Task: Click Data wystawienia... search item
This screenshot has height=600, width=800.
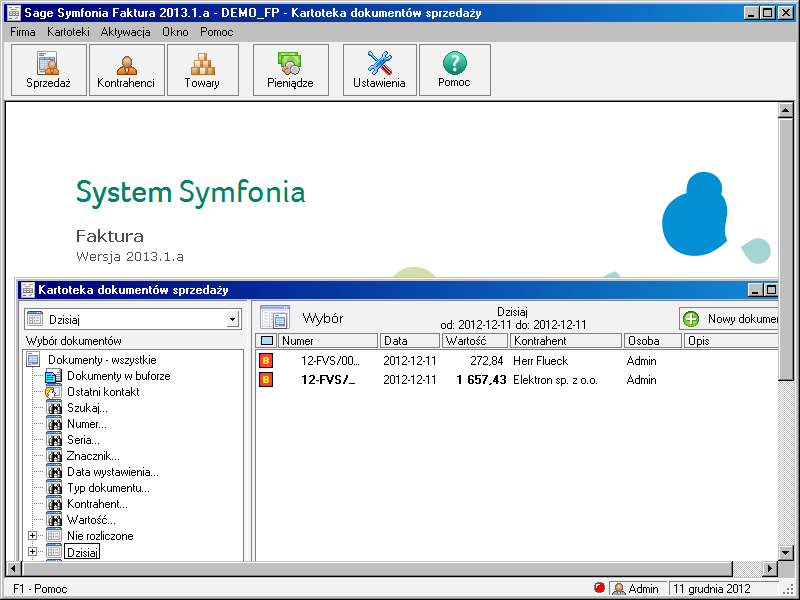Action: click(113, 472)
